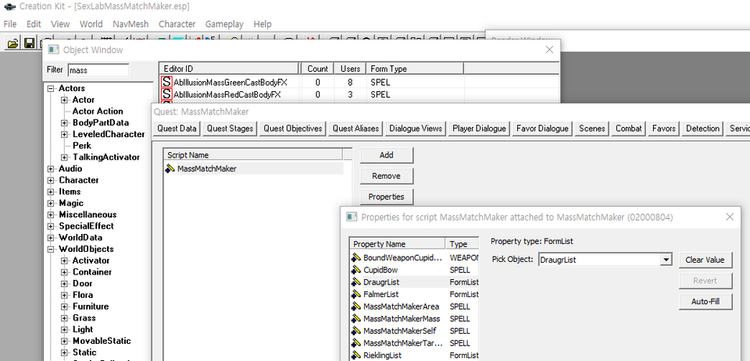Switch to the Scenes tab
The height and width of the screenshot is (361, 750).
pyautogui.click(x=592, y=128)
